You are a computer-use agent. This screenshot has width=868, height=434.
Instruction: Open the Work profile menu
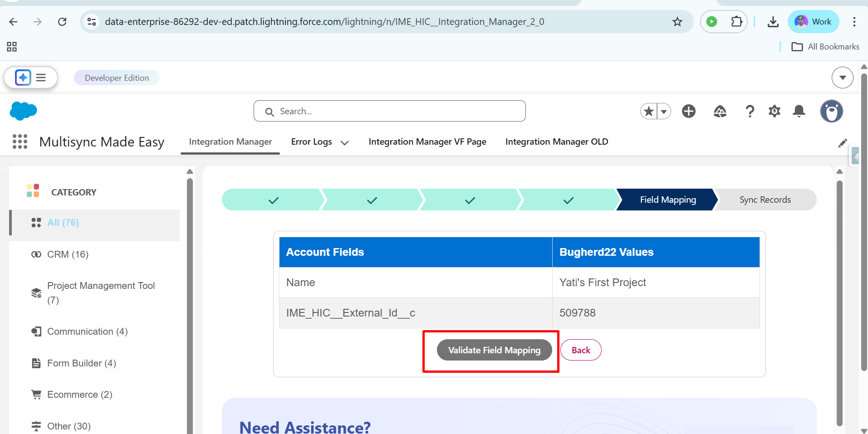tap(814, 22)
